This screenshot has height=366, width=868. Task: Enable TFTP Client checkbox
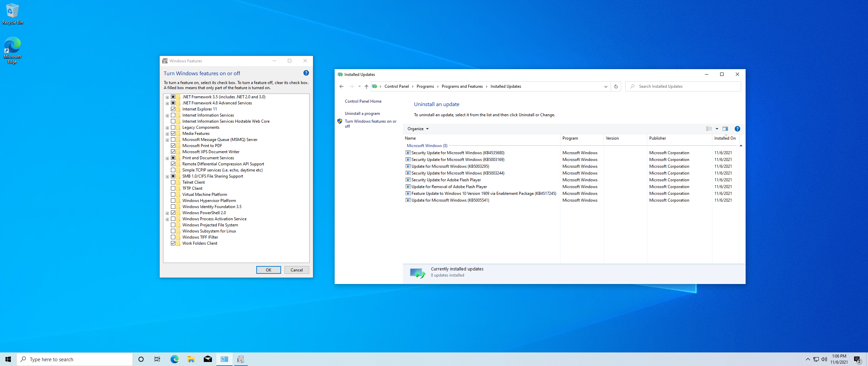coord(173,188)
